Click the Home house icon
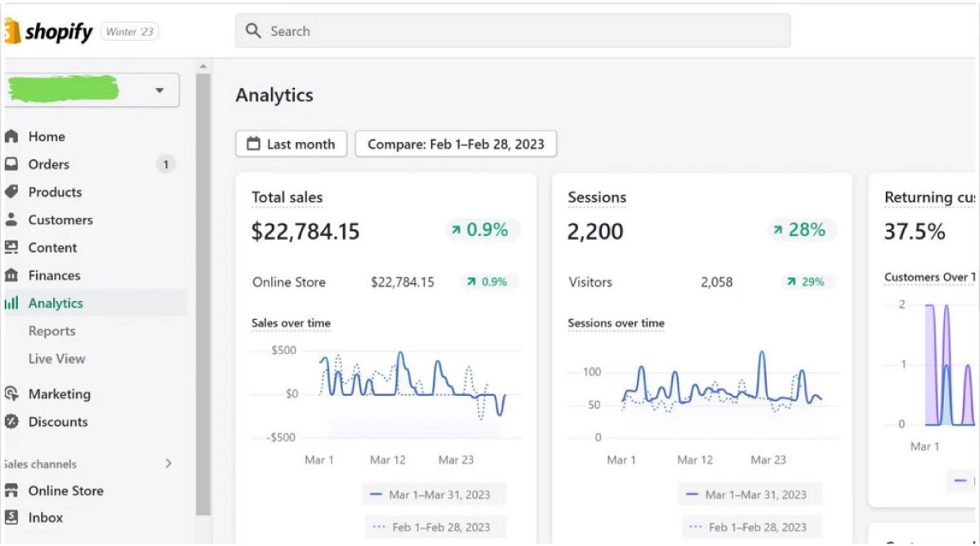The width and height of the screenshot is (980, 546). coord(11,136)
